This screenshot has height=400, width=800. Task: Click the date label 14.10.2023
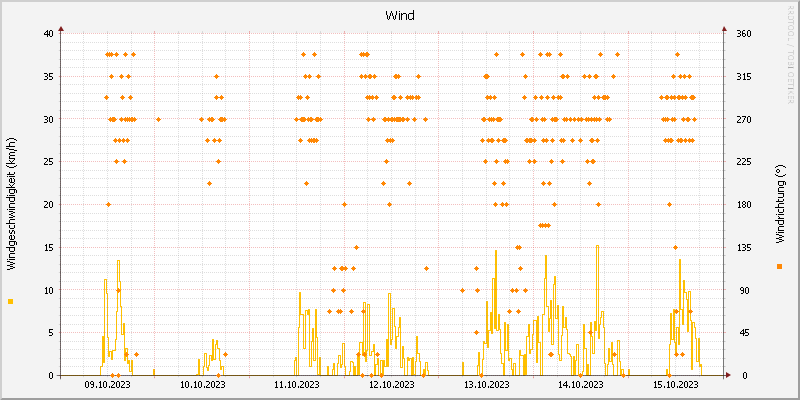pyautogui.click(x=581, y=385)
